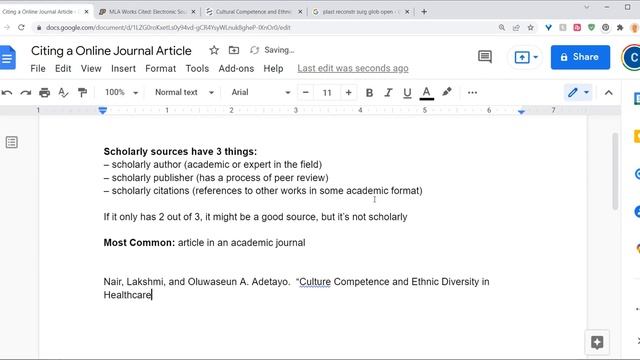
Task: Show the document outline icon
Action: tap(11, 142)
